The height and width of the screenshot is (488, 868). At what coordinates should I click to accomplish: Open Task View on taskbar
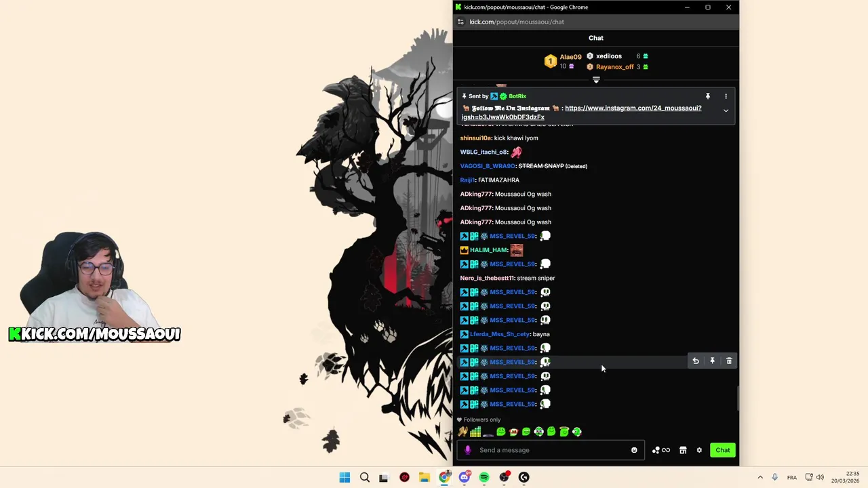pos(384,477)
